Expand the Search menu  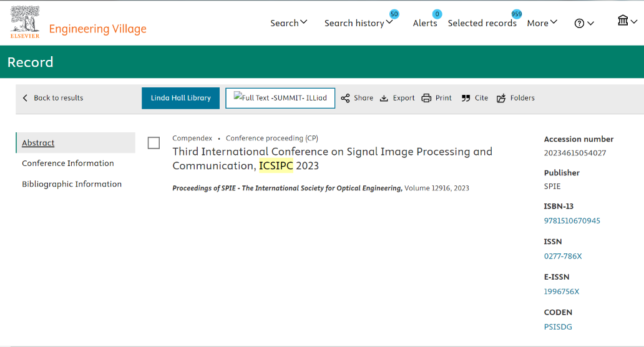point(288,23)
